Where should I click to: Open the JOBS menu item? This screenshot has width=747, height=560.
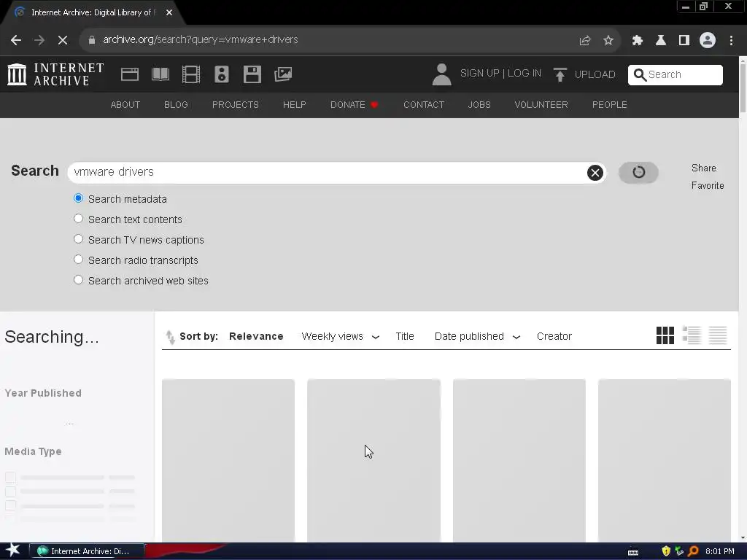[479, 105]
